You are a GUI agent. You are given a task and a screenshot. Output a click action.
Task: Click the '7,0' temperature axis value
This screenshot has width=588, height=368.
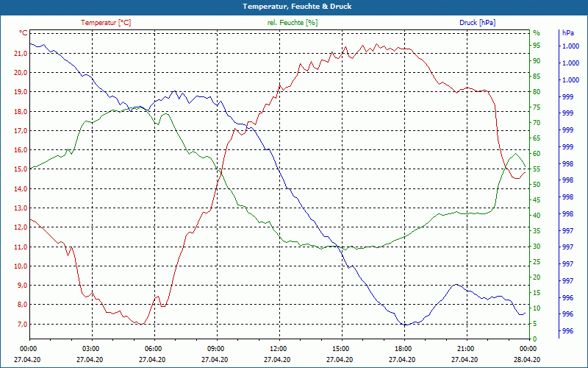(22, 324)
